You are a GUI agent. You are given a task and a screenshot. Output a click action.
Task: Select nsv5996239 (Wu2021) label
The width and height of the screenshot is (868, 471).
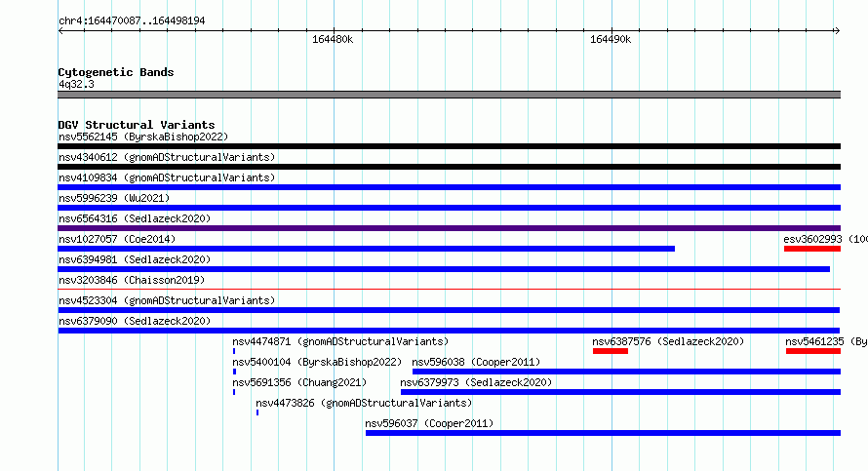(x=114, y=198)
